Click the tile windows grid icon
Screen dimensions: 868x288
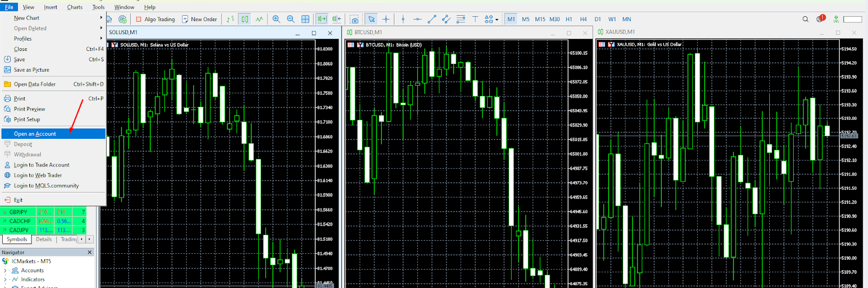tap(305, 19)
